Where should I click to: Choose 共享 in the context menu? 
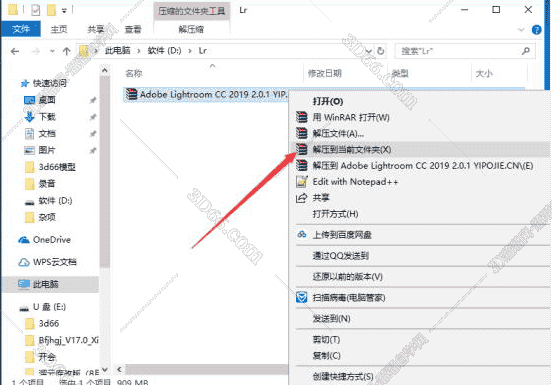tap(420, 198)
